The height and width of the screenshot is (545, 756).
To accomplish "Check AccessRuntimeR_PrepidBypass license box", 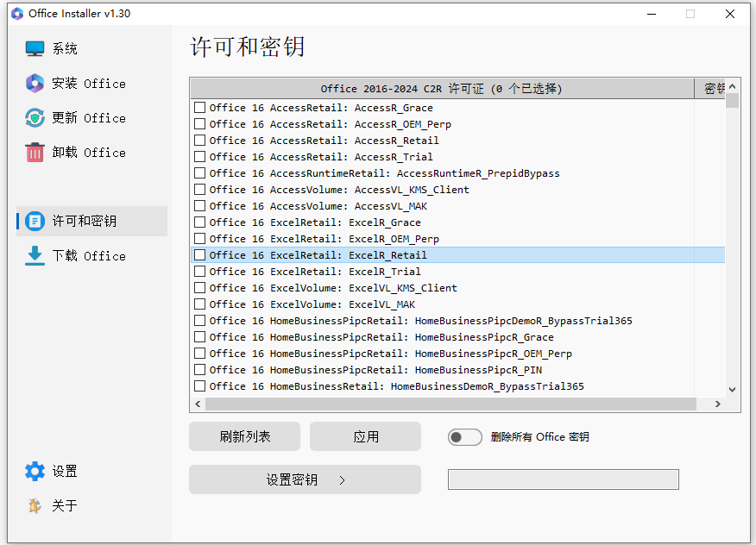I will click(x=199, y=173).
